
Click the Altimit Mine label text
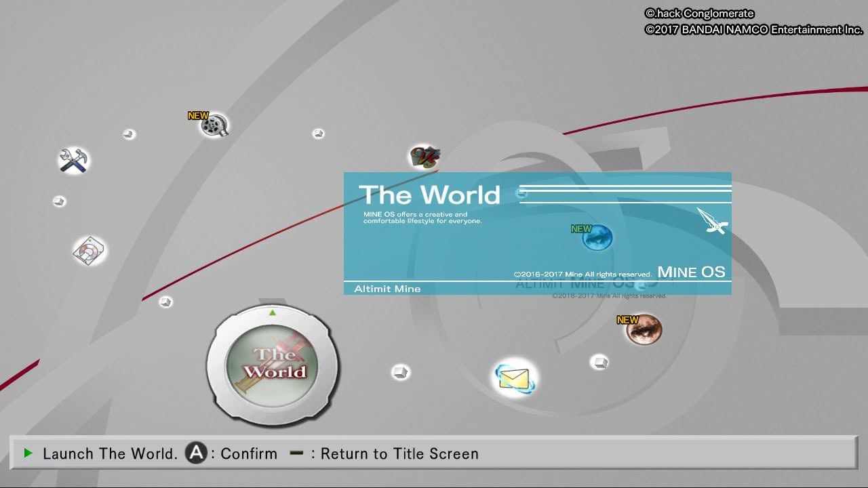pos(387,289)
